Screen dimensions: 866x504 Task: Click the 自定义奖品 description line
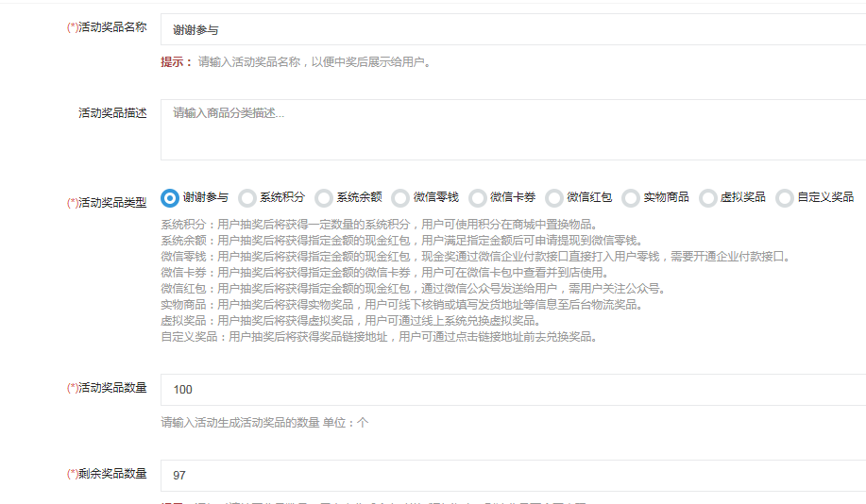380,337
